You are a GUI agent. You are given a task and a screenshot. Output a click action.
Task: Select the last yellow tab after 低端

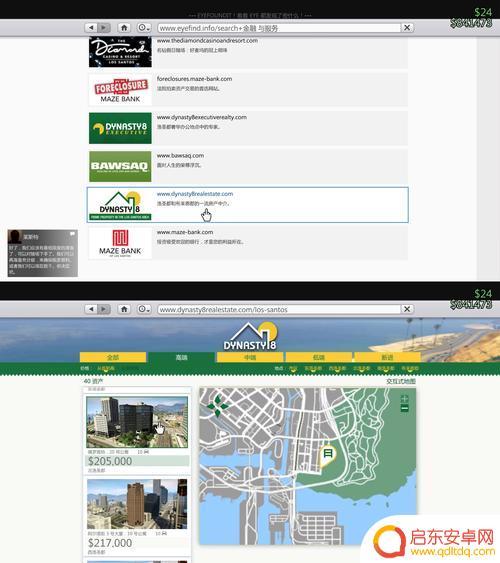pyautogui.click(x=387, y=357)
